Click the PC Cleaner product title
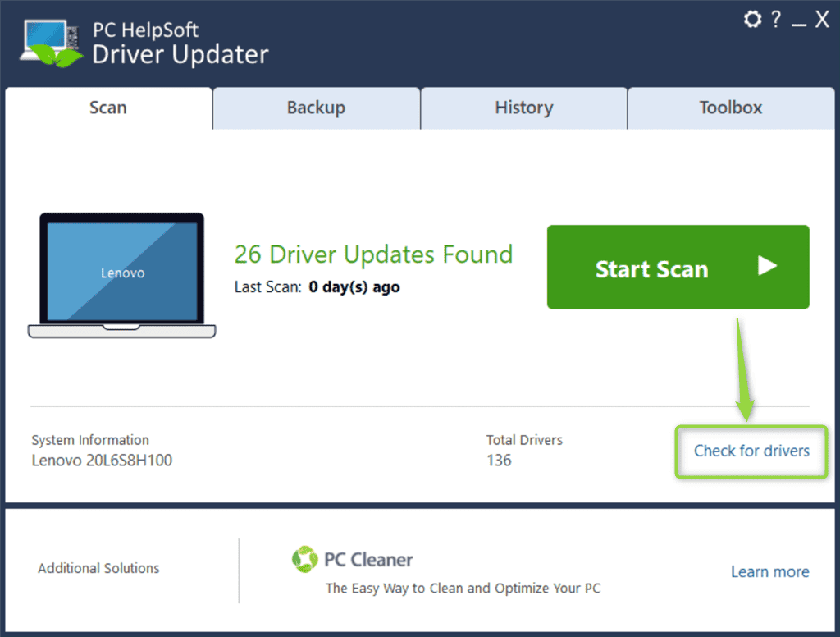Image resolution: width=840 pixels, height=637 pixels. tap(368, 560)
